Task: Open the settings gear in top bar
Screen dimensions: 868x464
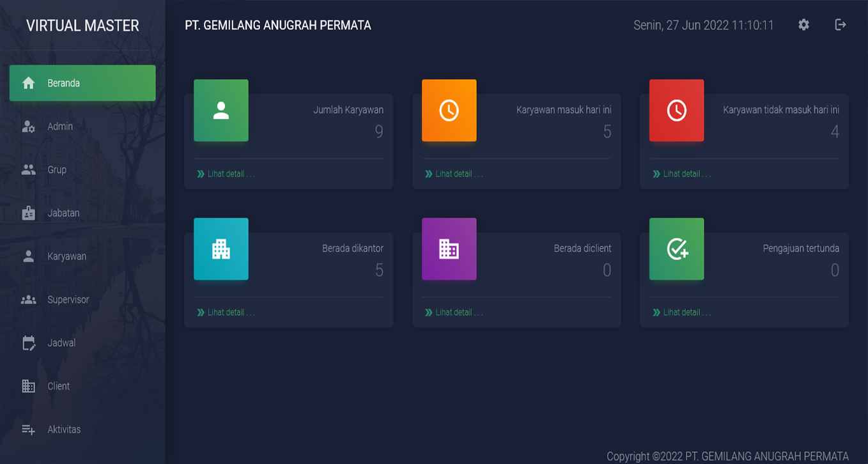Action: click(x=803, y=25)
